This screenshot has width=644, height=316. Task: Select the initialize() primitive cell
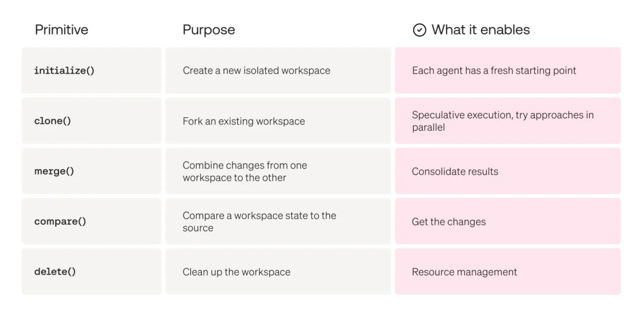coord(92,70)
